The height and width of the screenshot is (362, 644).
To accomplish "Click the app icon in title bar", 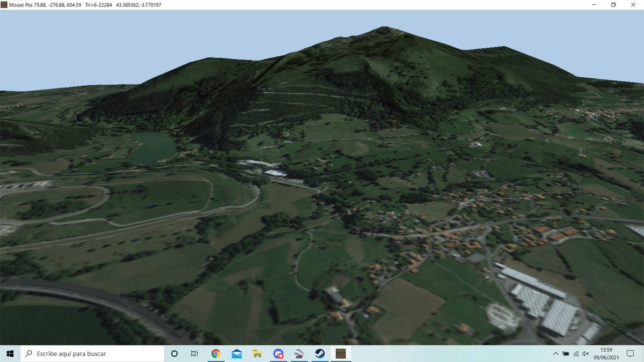I will pos(4,5).
